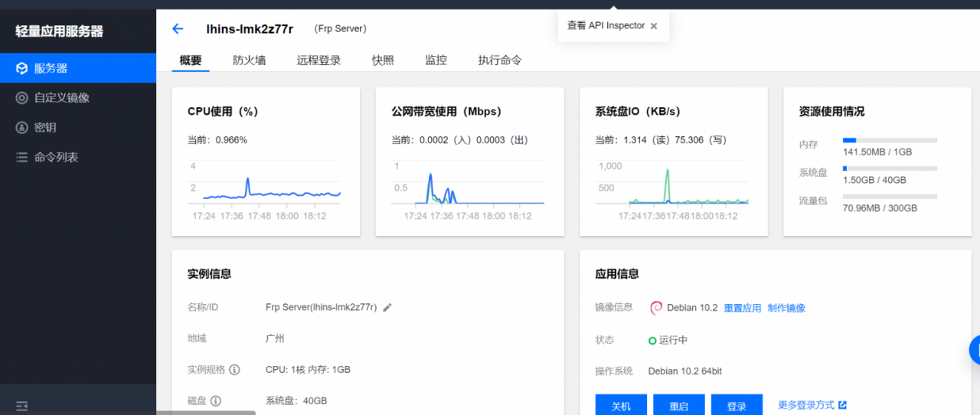Click the lhins-lmk2z77r header title
The width and height of the screenshot is (980, 415).
pyautogui.click(x=250, y=29)
